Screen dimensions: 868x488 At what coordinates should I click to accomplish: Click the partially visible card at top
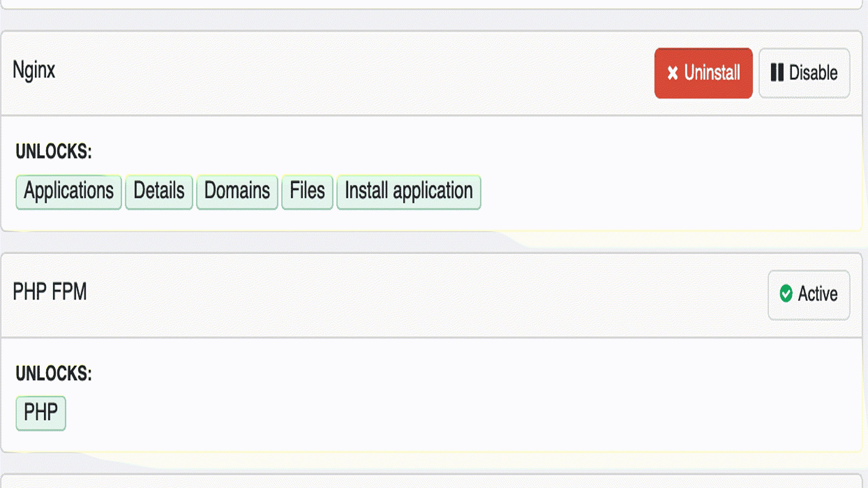[434, 4]
